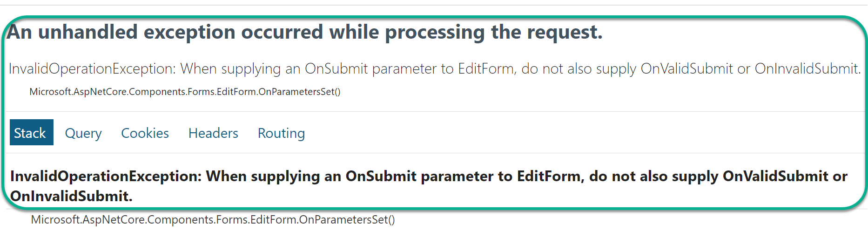Click the EditForm.OnParametersSet() line under the summary
This screenshot has width=868, height=231.
(x=185, y=92)
